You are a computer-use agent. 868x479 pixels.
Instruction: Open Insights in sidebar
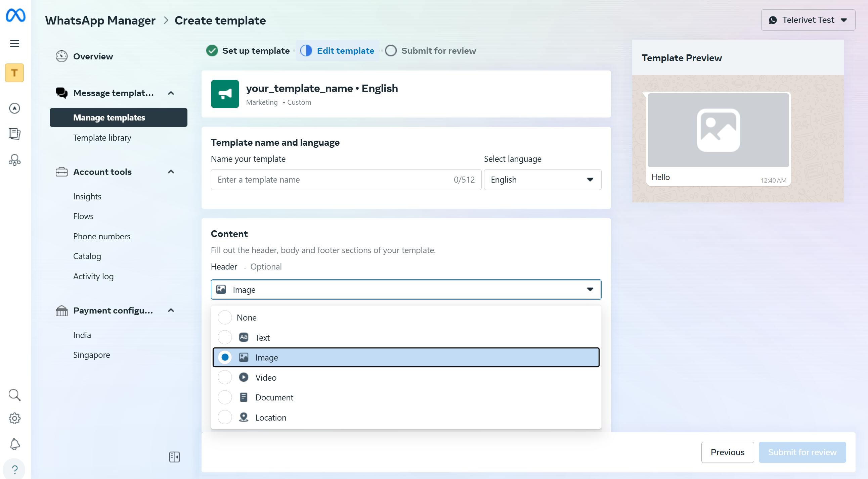[x=87, y=196]
